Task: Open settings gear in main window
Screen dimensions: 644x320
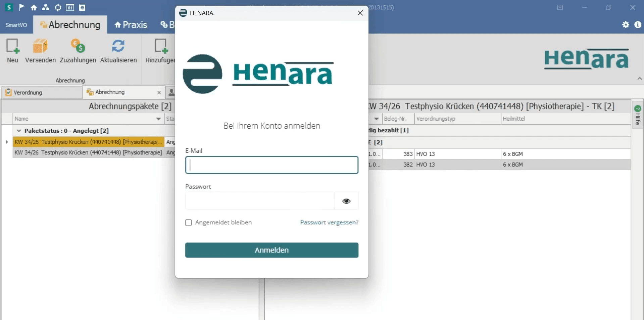Action: (x=626, y=25)
